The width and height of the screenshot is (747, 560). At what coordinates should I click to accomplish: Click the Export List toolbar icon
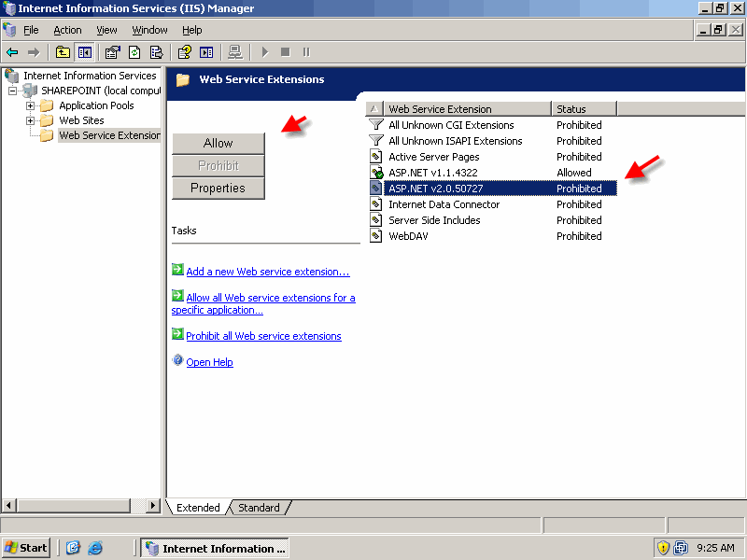click(x=156, y=52)
